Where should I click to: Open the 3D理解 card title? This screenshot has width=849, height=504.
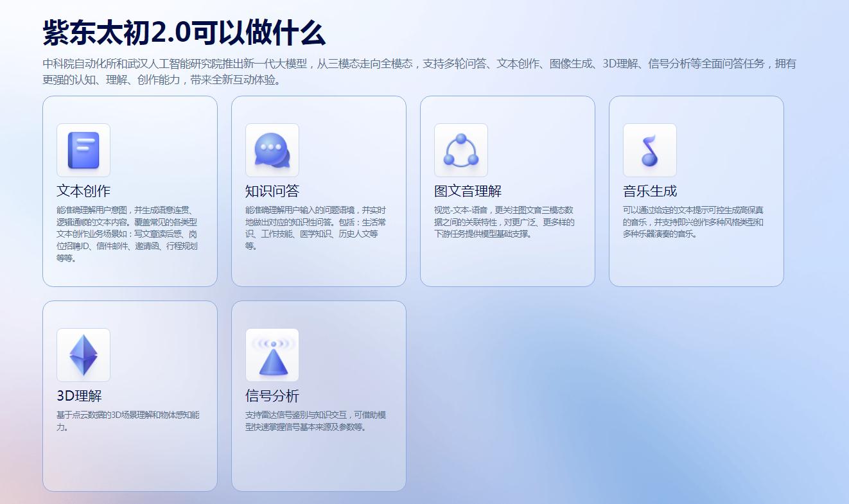tap(79, 396)
